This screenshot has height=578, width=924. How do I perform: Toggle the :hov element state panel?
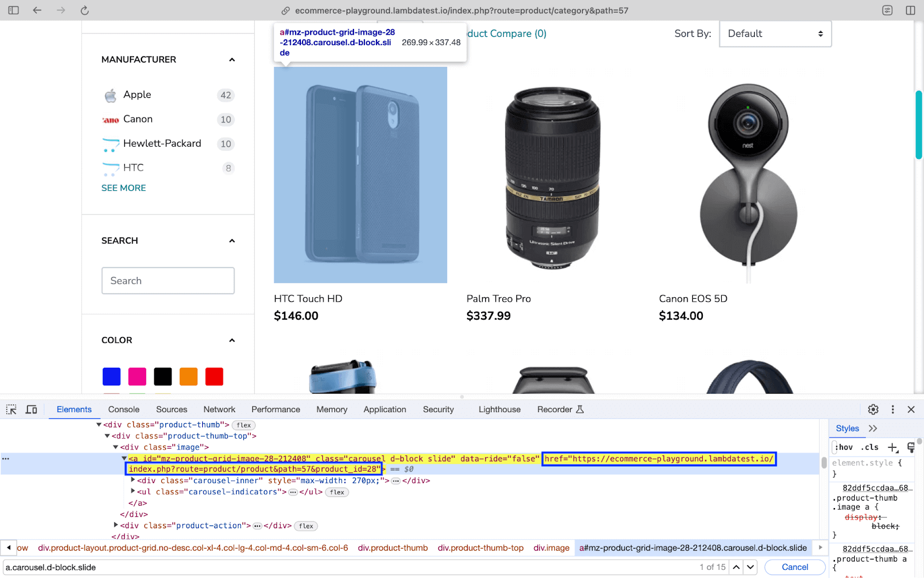(844, 447)
